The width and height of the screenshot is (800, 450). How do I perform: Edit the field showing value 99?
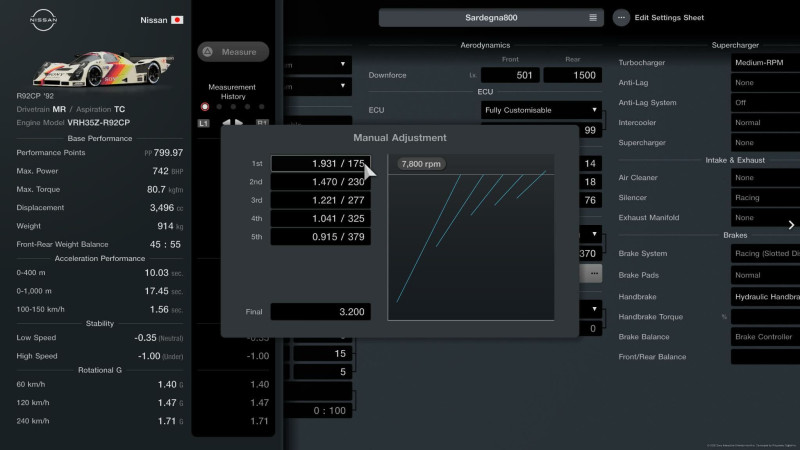click(x=590, y=130)
